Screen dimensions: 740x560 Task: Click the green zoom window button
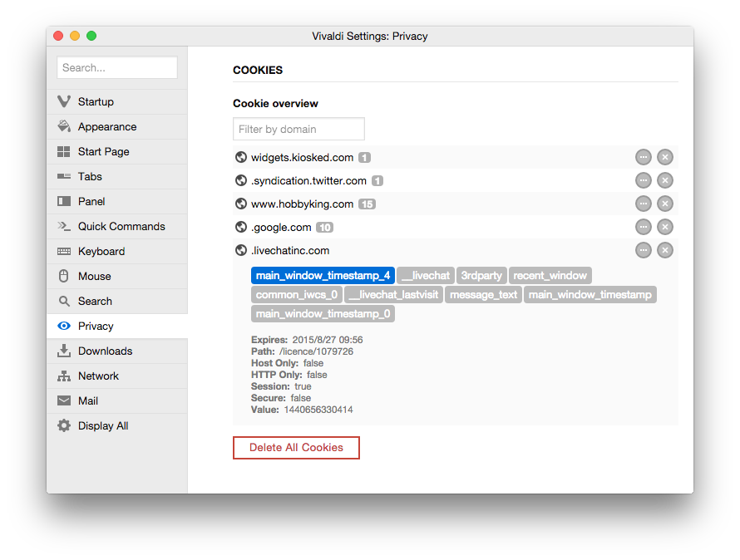pos(91,36)
